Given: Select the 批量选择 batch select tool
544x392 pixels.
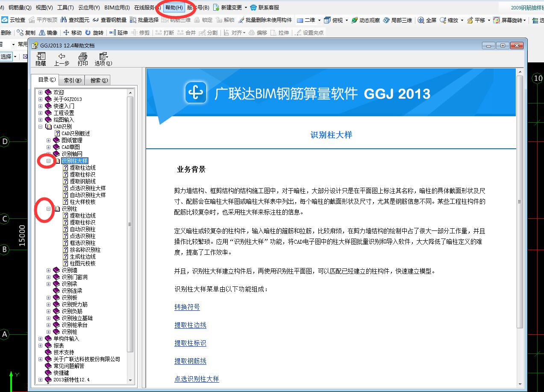Looking at the screenshot, I should point(144,20).
